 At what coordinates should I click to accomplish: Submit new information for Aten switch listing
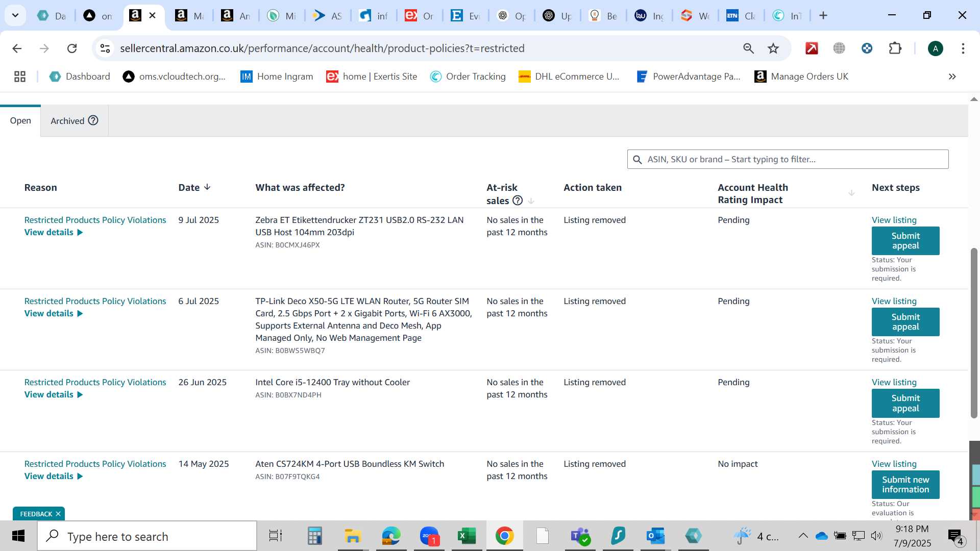(x=905, y=485)
